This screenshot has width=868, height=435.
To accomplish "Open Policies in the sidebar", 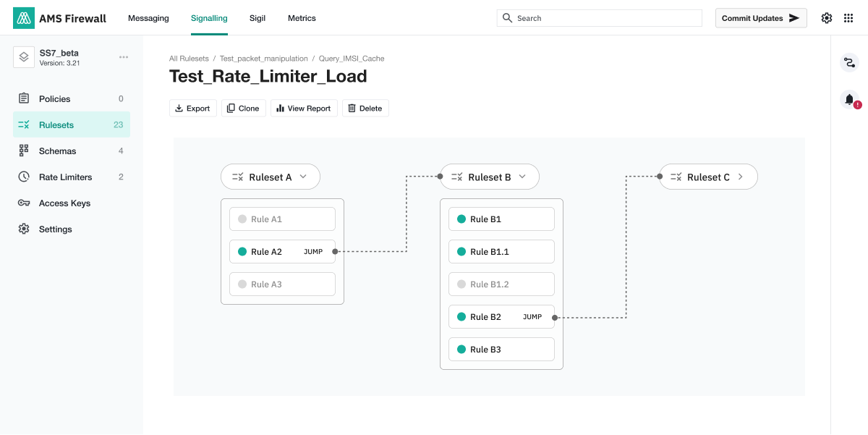I will 72,98.
